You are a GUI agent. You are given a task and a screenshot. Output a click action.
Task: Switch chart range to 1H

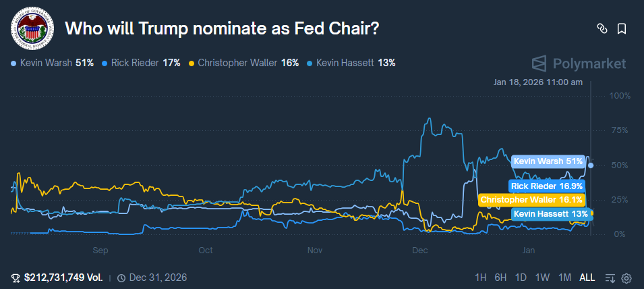[481, 278]
